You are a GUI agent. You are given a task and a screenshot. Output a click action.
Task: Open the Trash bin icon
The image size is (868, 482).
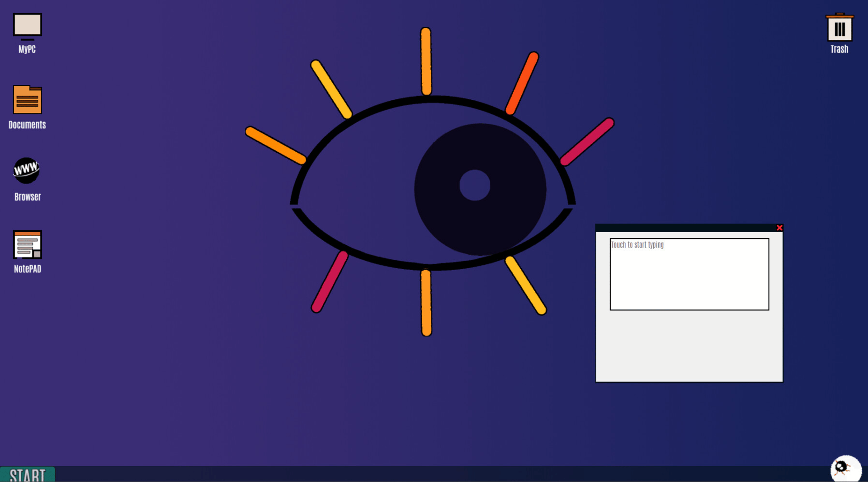point(840,28)
